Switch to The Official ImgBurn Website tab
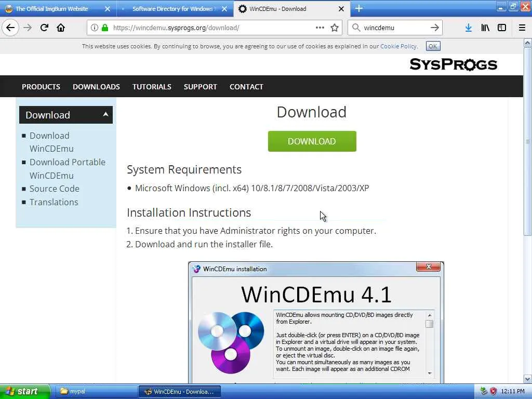This screenshot has height=399, width=532. [x=58, y=9]
